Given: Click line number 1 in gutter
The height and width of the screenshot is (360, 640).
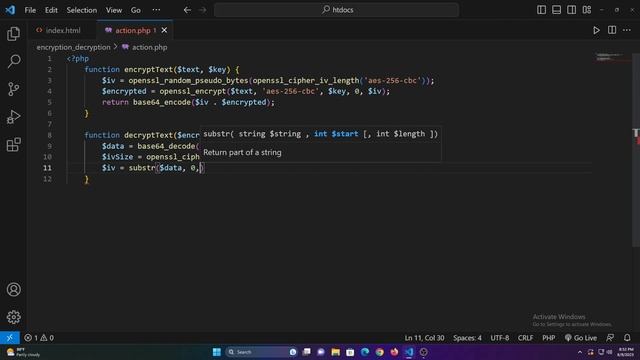Looking at the screenshot, I should tap(49, 59).
